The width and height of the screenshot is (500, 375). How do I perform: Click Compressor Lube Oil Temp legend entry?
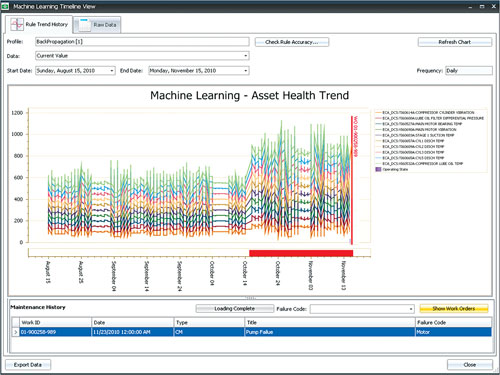coord(419,164)
